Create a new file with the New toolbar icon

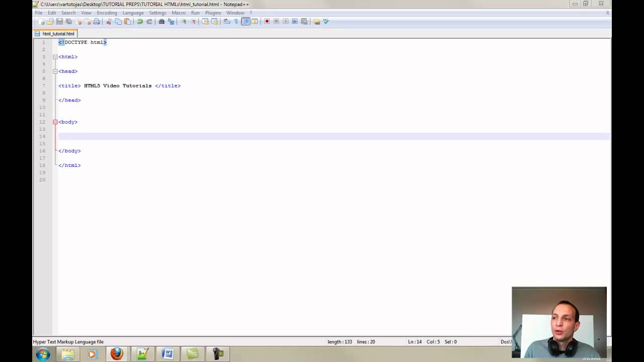click(41, 22)
